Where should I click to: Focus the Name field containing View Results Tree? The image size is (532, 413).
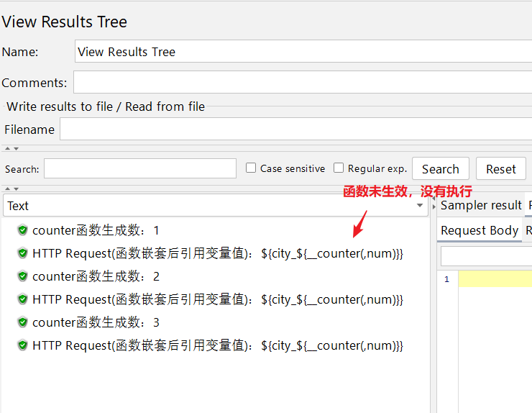pyautogui.click(x=302, y=52)
